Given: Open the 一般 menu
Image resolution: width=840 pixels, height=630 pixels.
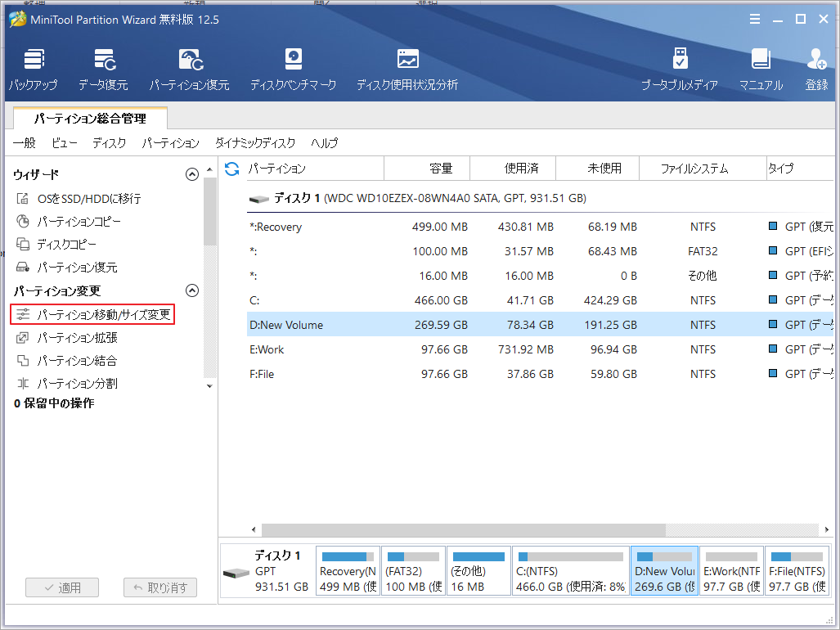Looking at the screenshot, I should [24, 143].
